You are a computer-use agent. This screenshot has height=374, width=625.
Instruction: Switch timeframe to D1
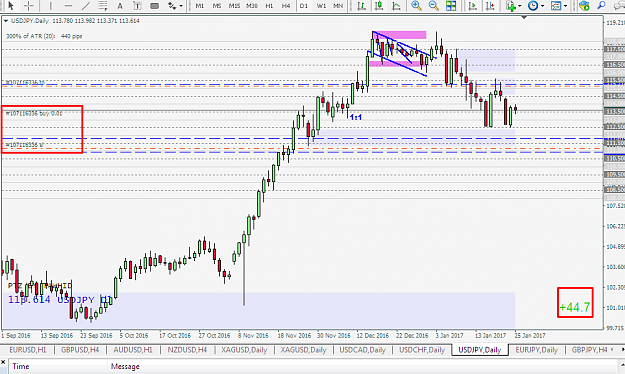tap(304, 6)
